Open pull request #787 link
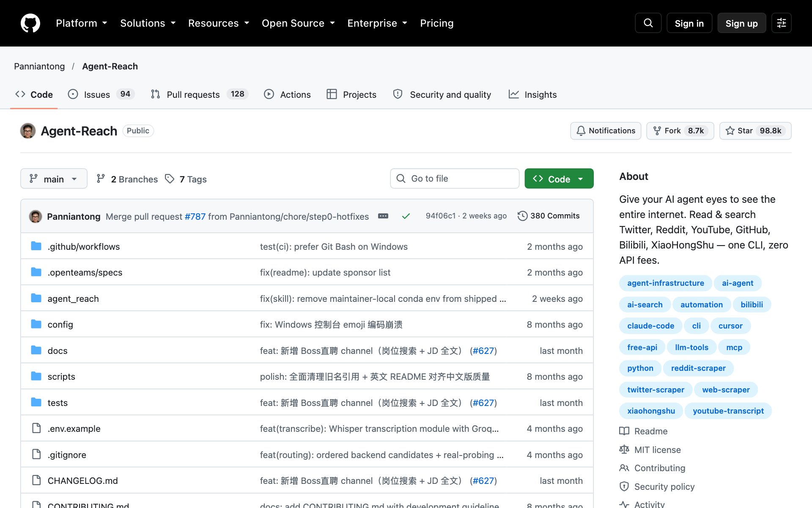Viewport: 812px width, 508px height. click(x=195, y=216)
